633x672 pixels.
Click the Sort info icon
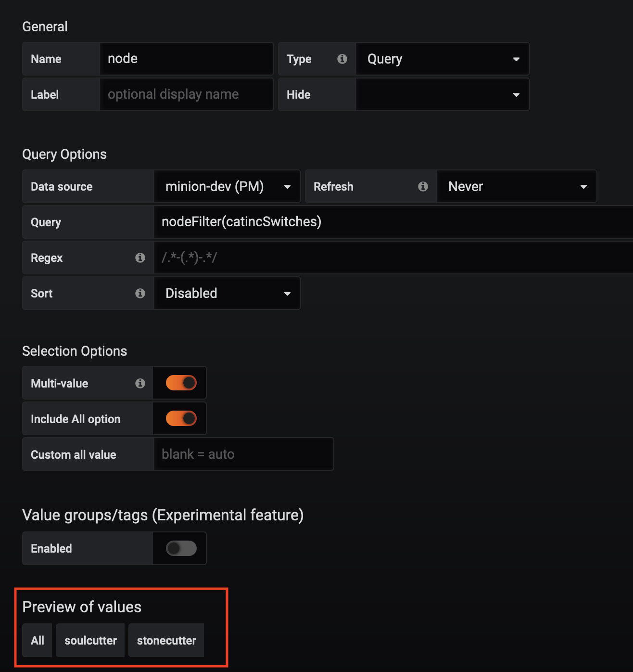point(140,293)
